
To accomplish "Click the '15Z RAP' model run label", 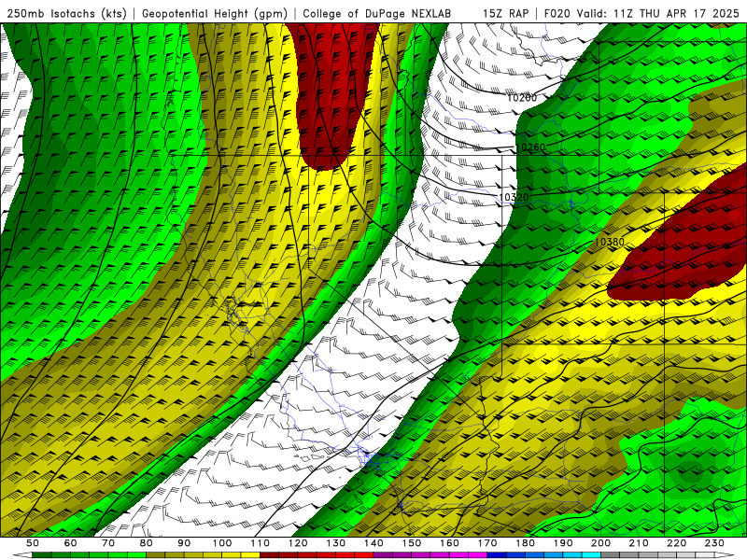I will point(505,13).
